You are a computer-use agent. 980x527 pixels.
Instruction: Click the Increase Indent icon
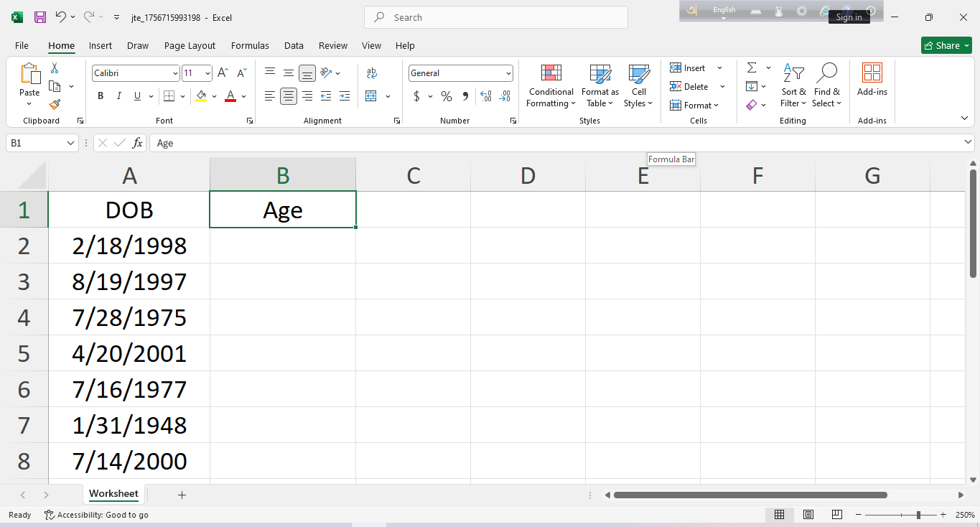(x=345, y=96)
